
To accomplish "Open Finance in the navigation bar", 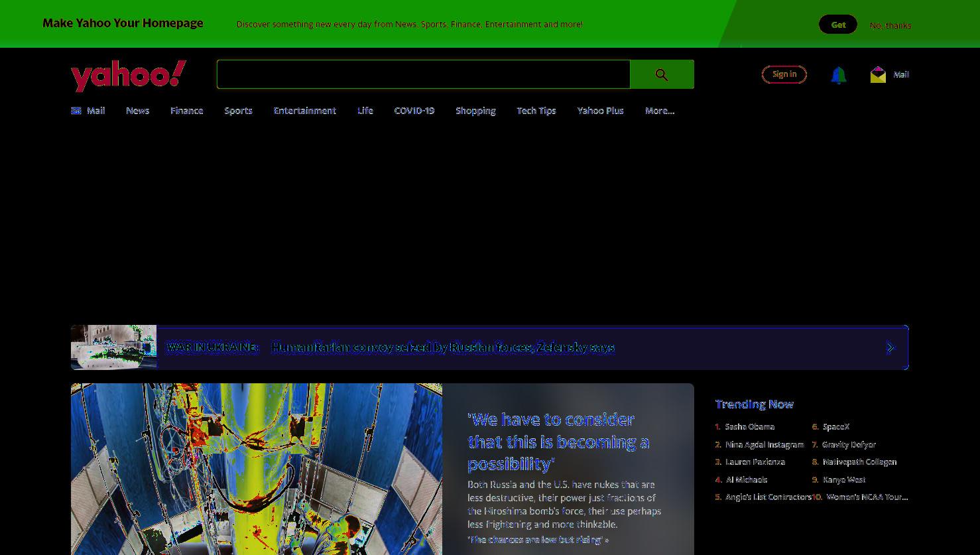I will pos(186,111).
